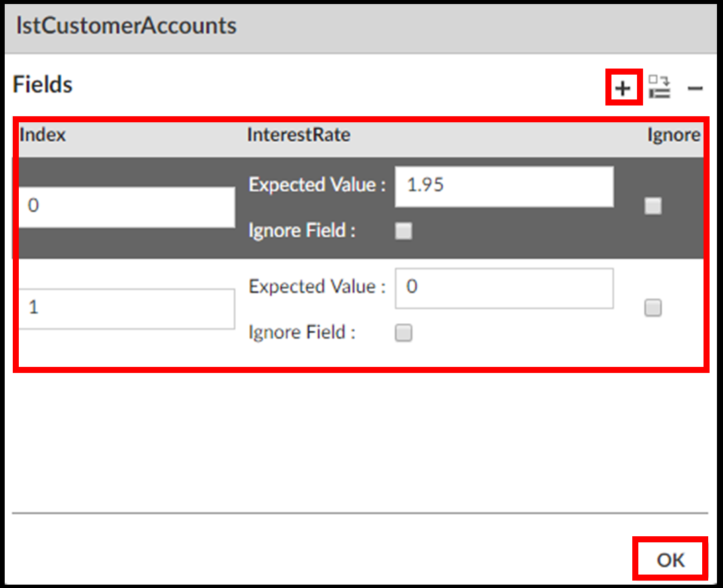Click the Fields section heading
The image size is (723, 588).
tap(43, 85)
